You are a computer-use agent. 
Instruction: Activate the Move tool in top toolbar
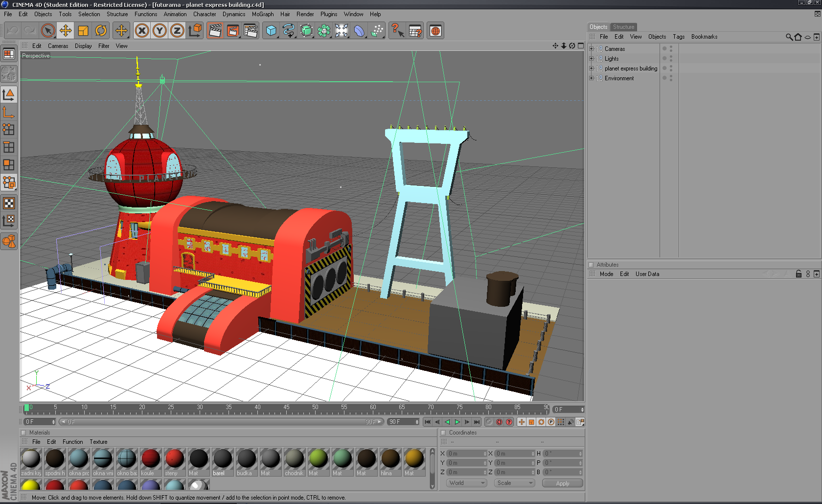click(x=66, y=31)
